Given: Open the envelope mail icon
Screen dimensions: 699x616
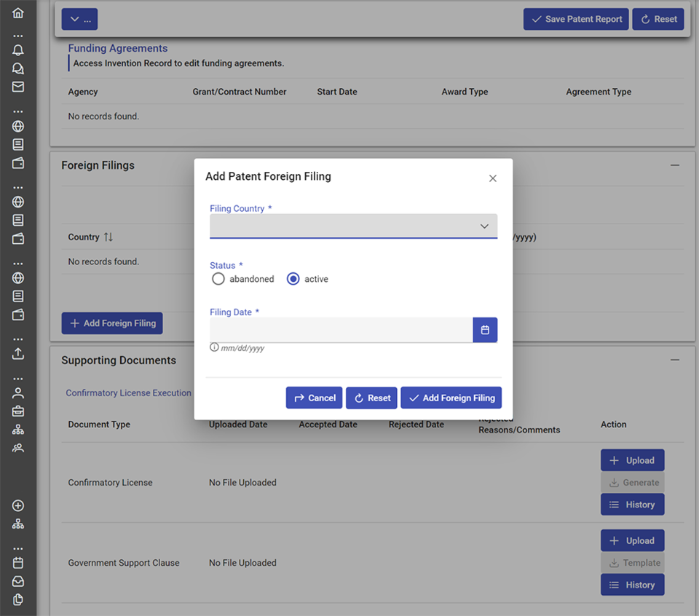Looking at the screenshot, I should [18, 86].
